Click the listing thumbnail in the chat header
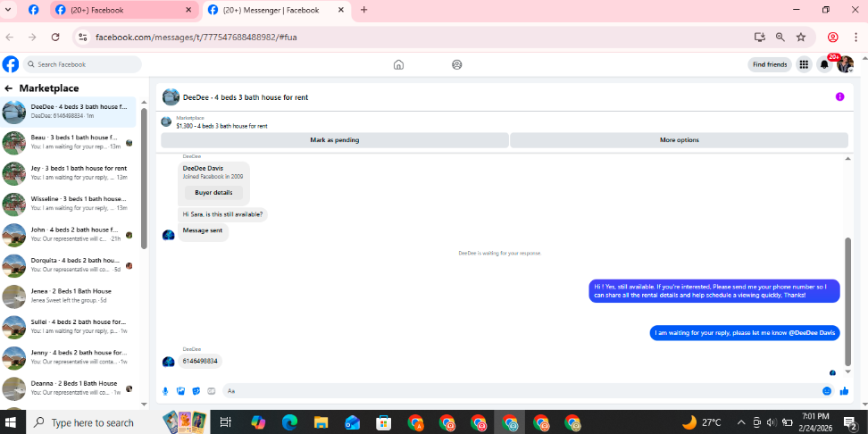Screen dimensions: 868x434 tap(171, 96)
